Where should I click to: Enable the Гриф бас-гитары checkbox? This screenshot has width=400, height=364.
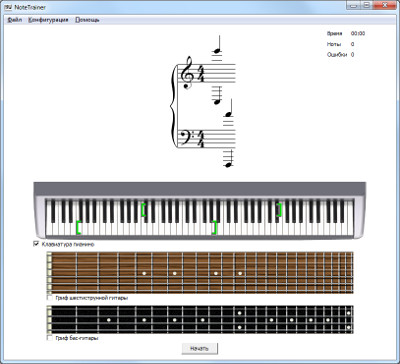point(50,338)
